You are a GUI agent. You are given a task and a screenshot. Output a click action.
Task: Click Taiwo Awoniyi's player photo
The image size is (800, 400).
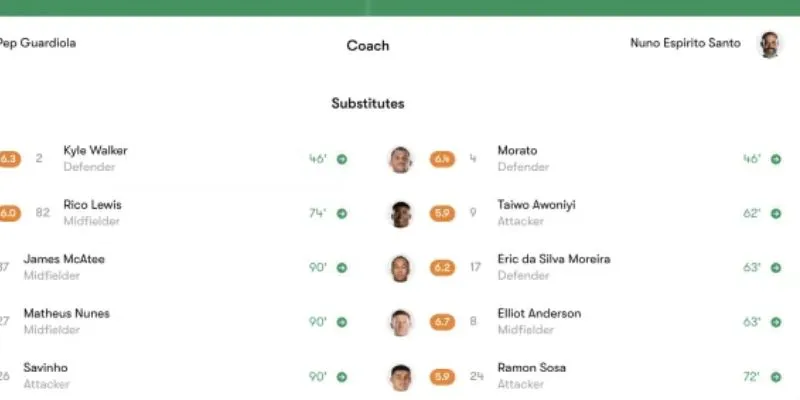(401, 214)
